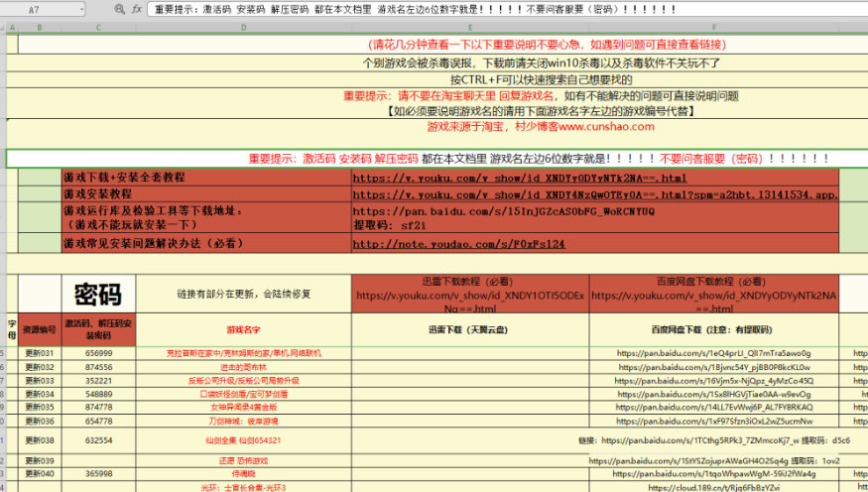Open Baidu link for 更新035 row

point(714,408)
